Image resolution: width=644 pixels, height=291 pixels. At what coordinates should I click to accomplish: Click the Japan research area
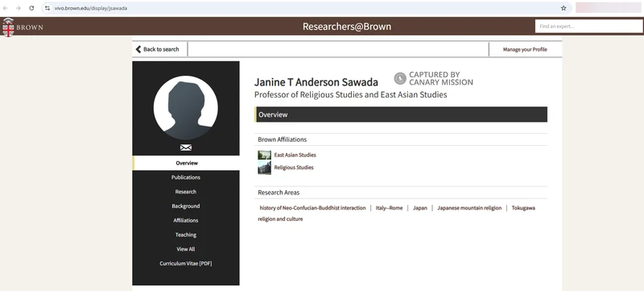419,208
